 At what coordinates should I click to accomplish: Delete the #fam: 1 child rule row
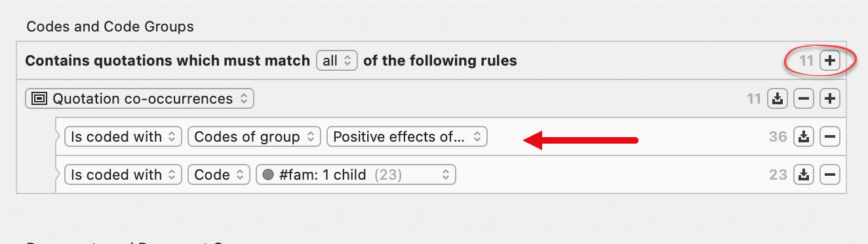[x=830, y=175]
